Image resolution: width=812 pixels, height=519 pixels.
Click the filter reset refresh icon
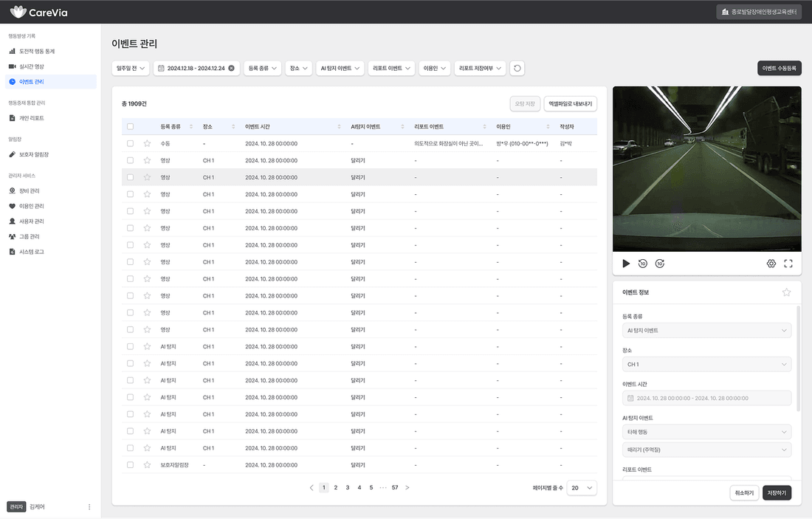[x=517, y=69]
